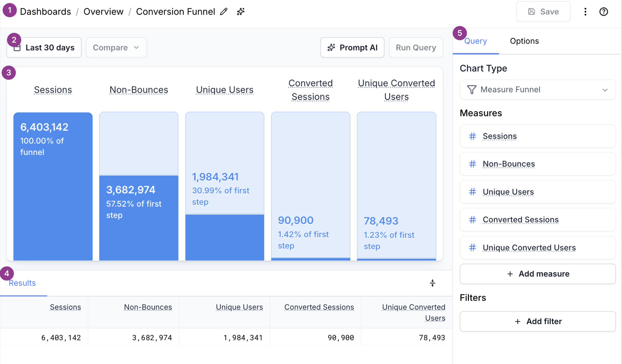
Task: Click the hash icon beside Converted Sessions
Action: [x=472, y=220]
